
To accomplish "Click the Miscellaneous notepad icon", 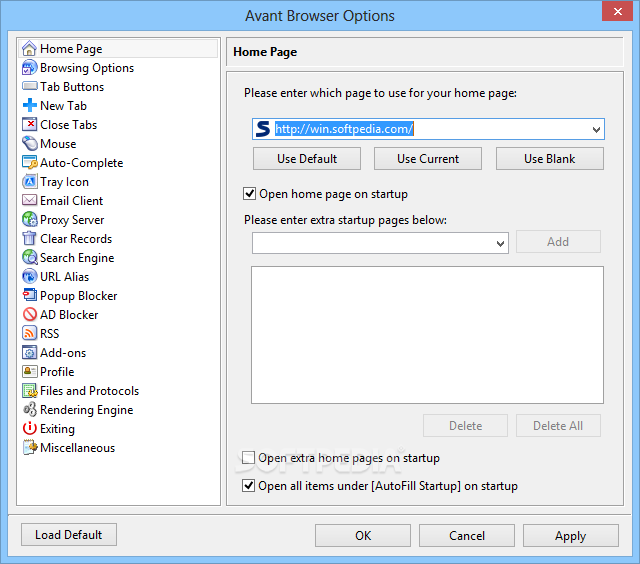I will point(29,447).
